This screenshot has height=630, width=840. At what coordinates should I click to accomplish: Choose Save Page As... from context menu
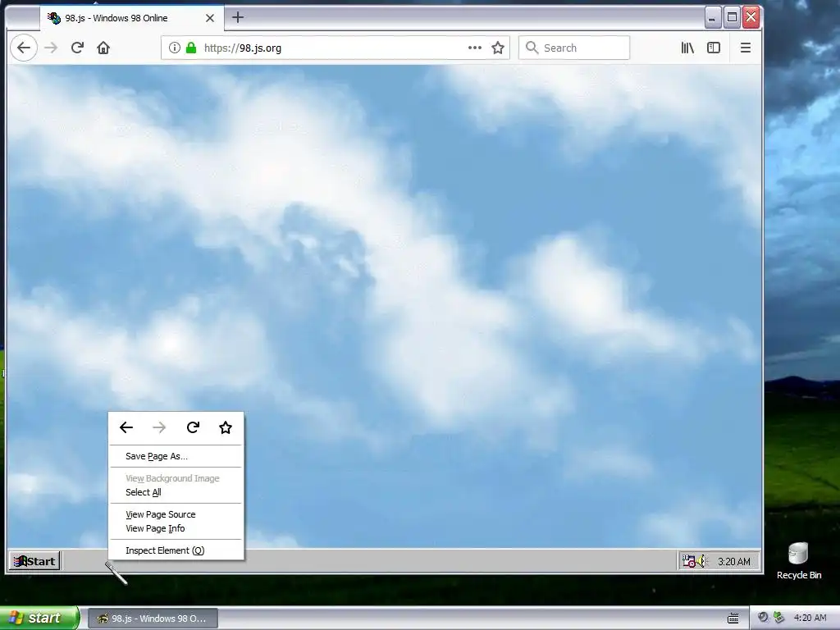(x=176, y=456)
